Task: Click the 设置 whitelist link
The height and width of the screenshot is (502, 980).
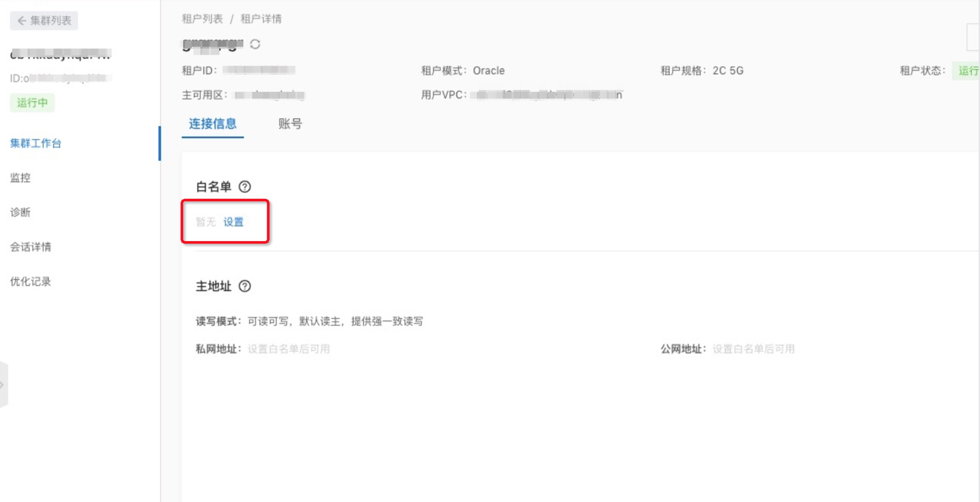Action: [x=234, y=222]
